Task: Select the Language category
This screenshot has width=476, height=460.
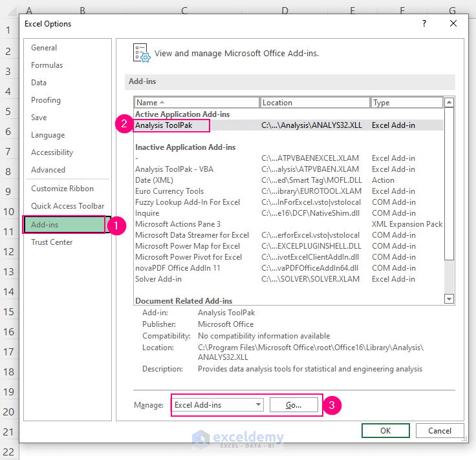Action: (x=48, y=135)
